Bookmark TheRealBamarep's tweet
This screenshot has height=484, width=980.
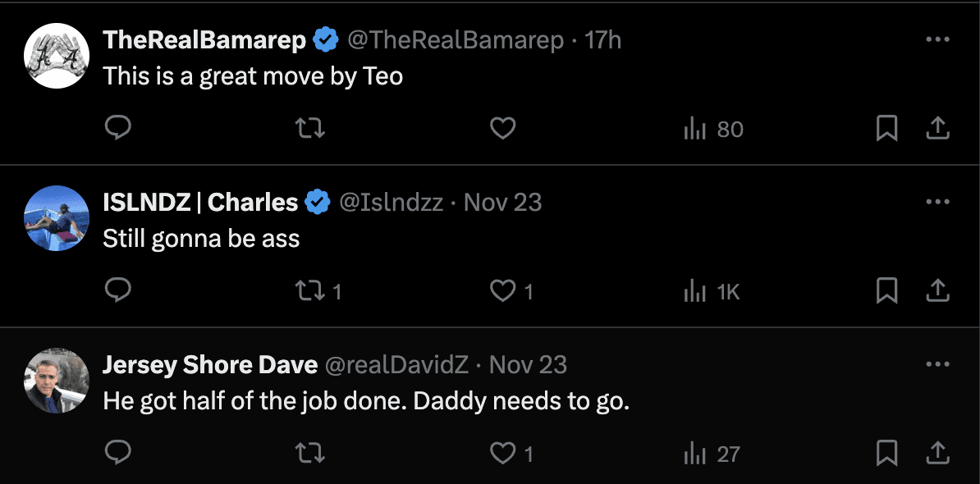point(887,129)
